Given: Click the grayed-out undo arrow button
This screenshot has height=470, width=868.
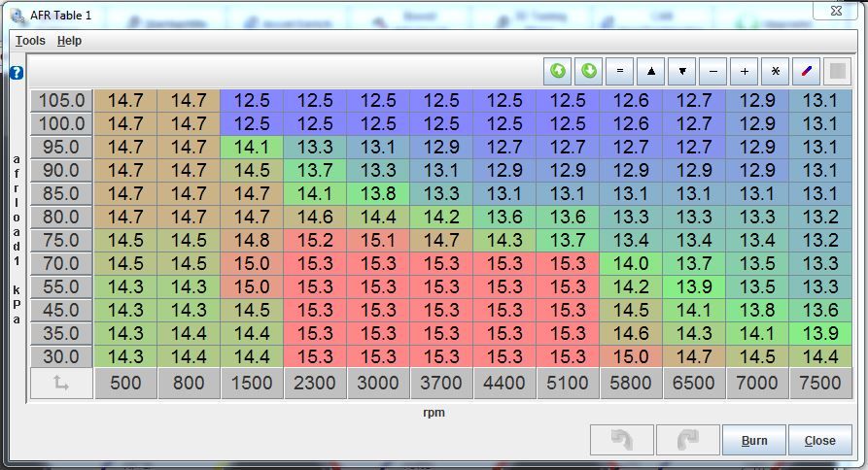Looking at the screenshot, I should tap(622, 440).
